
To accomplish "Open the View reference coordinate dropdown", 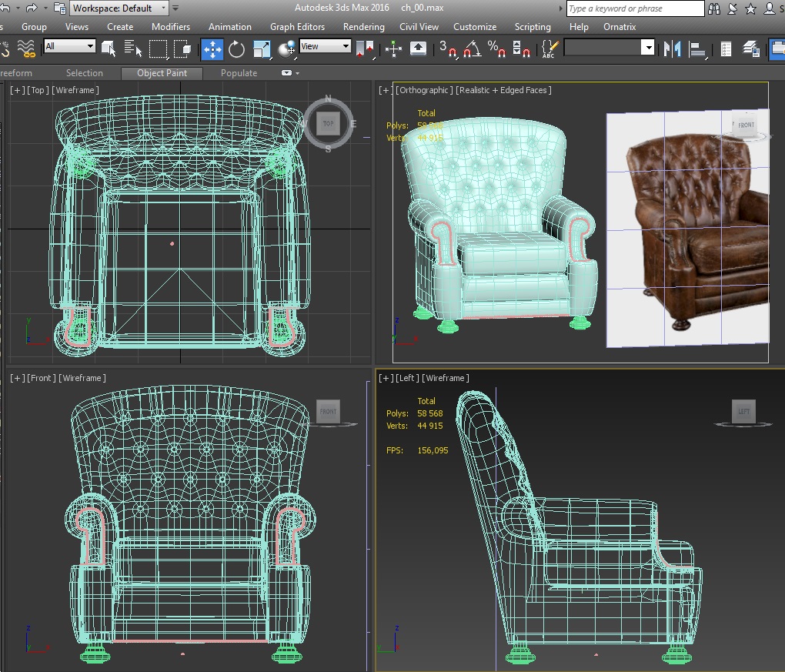I will [x=325, y=46].
